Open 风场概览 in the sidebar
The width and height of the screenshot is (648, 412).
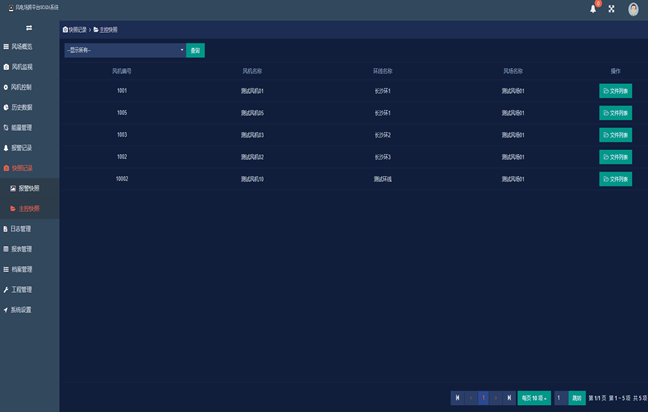(22, 47)
